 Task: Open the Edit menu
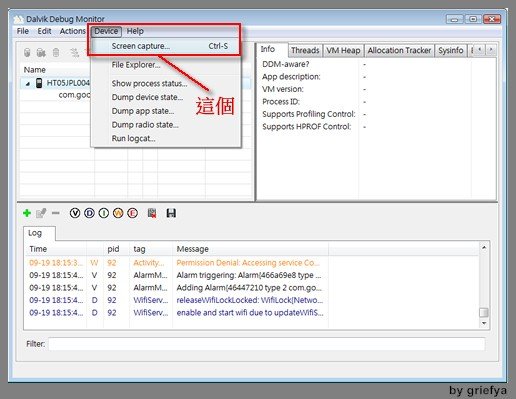click(44, 31)
